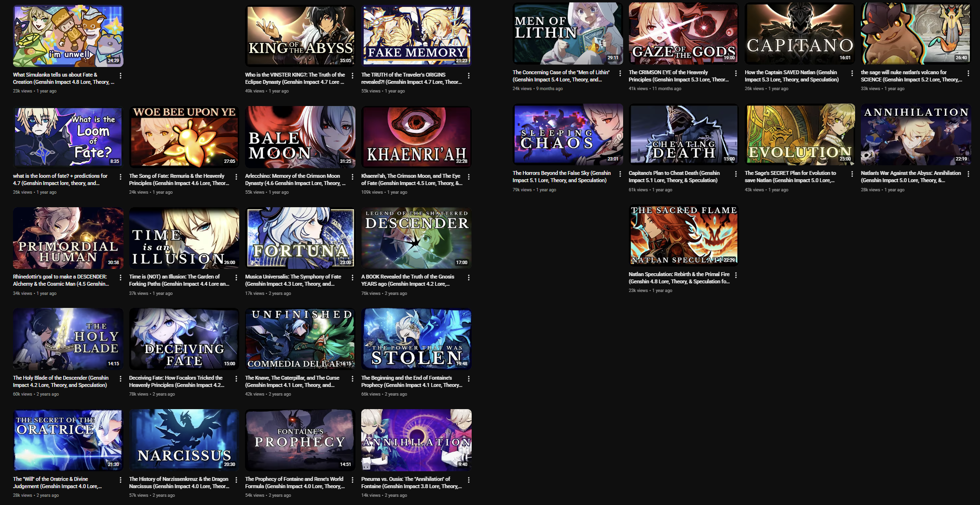This screenshot has width=980, height=505.
Task: Open options for Natlan Speculation Primal Fire video
Action: pos(736,275)
